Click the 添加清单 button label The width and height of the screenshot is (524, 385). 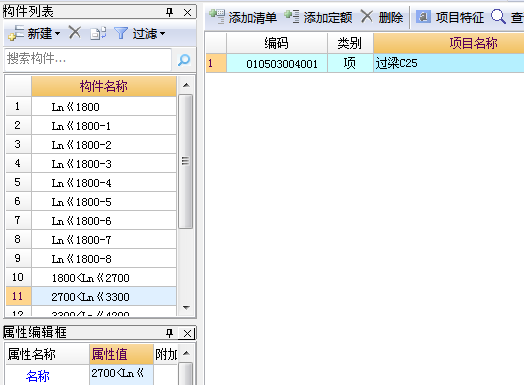[x=253, y=17]
